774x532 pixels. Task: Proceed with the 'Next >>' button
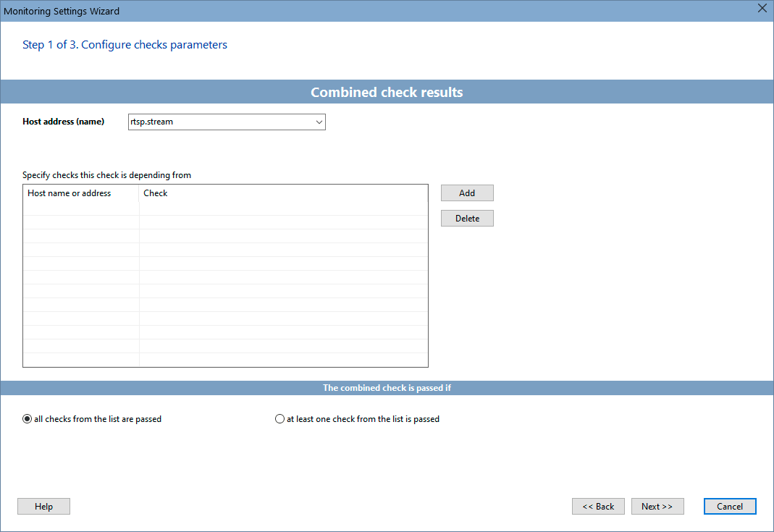pos(657,507)
